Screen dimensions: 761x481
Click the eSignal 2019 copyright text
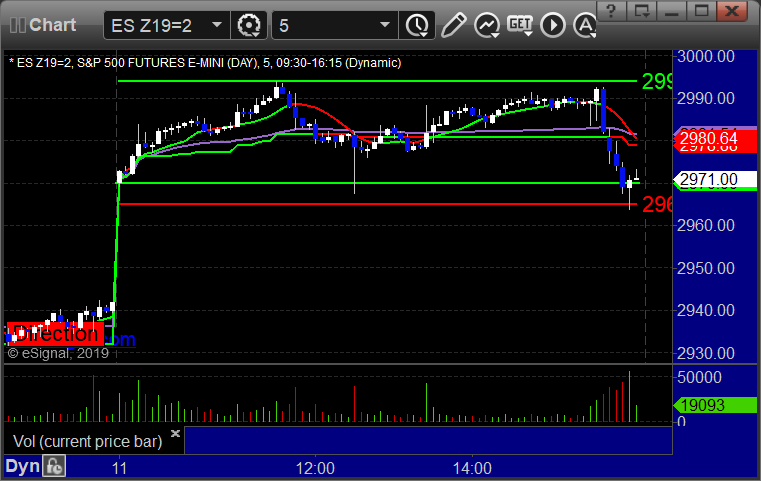58,353
